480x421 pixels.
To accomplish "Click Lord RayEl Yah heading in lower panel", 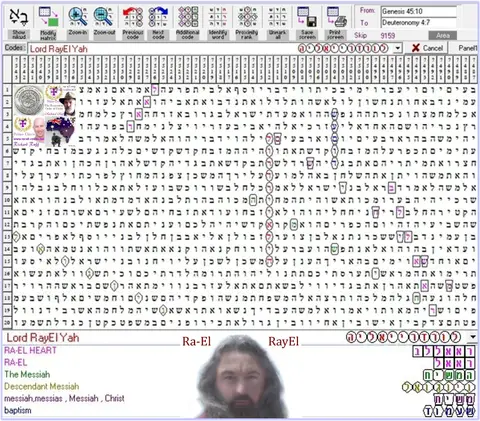I will click(43, 338).
